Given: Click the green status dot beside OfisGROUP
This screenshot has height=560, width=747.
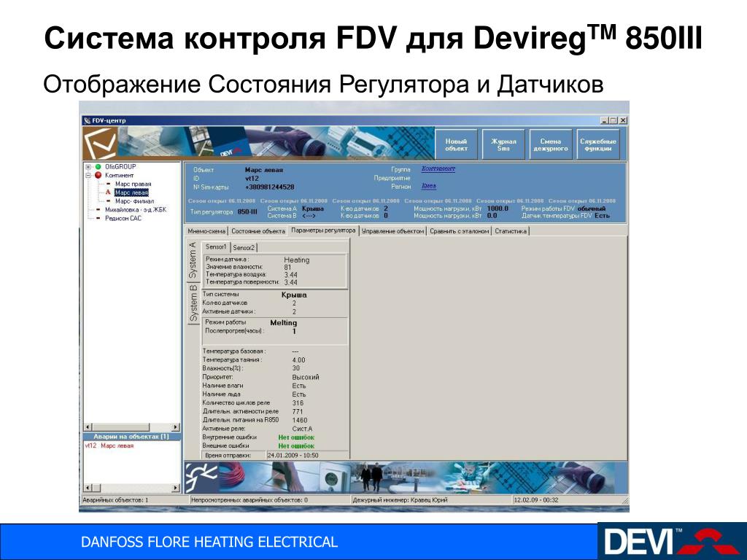Looking at the screenshot, I should pos(98,167).
